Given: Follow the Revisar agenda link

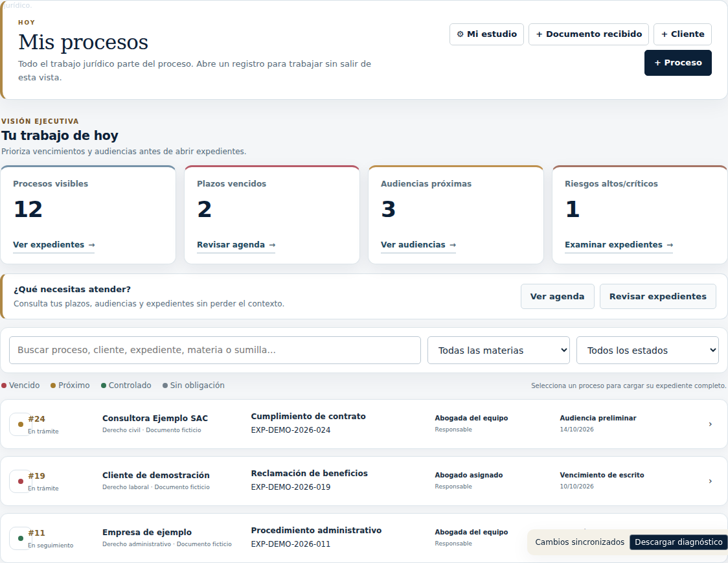Looking at the screenshot, I should (236, 245).
